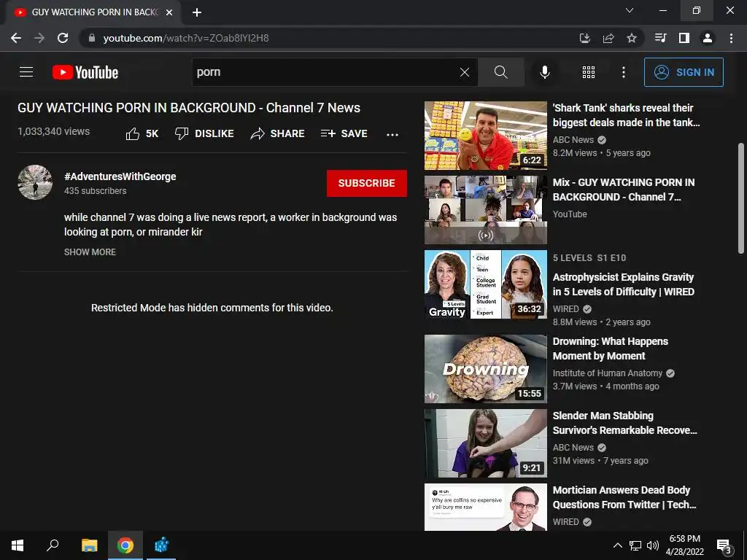Screen dimensions: 747x560
Task: Click the Mix playlist thumbnail
Action: (485, 210)
